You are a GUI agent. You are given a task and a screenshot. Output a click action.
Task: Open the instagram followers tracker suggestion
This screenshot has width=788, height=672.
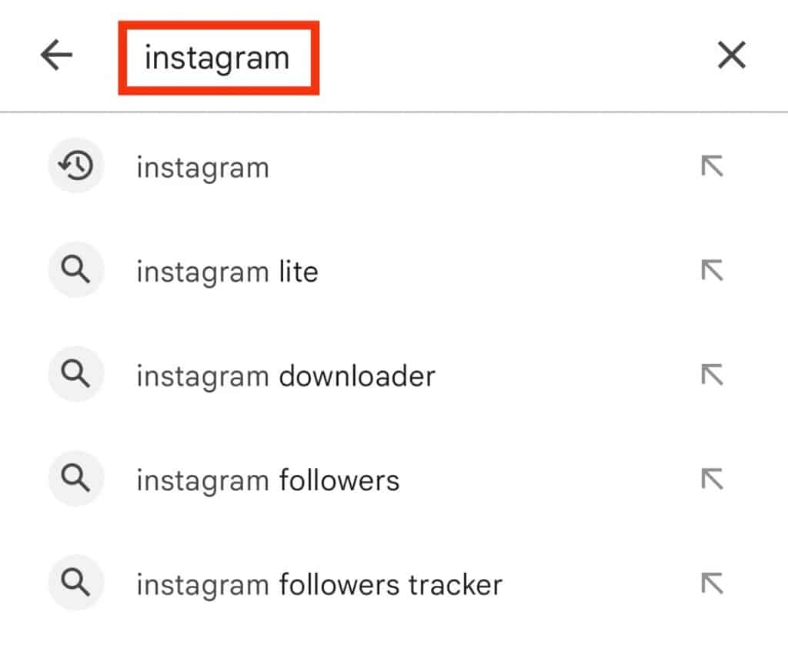(319, 584)
